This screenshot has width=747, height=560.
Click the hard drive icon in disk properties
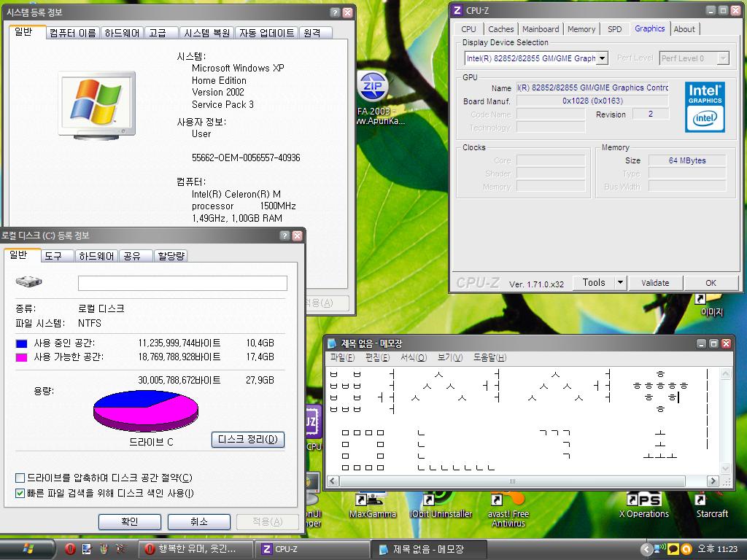pos(28,281)
